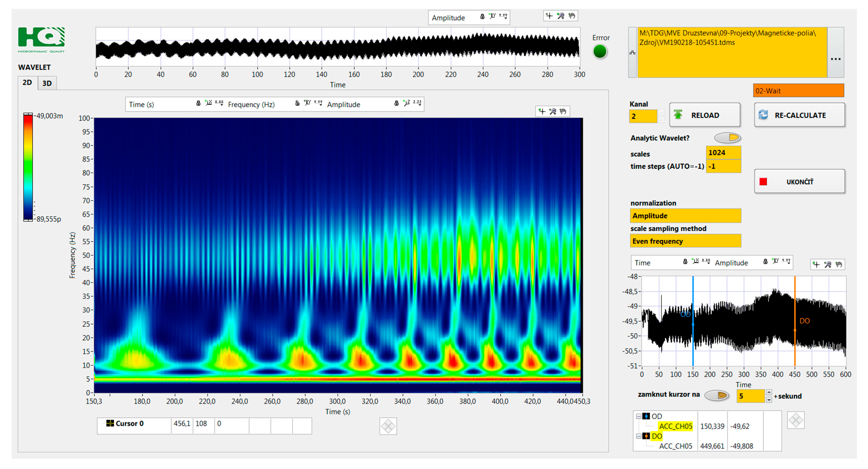
Task: Open the normalization Amplitude dropdown
Action: (685, 216)
